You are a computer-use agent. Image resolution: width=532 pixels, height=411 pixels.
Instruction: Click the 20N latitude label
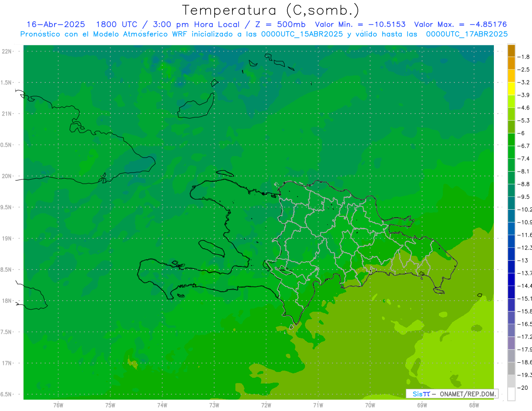point(8,176)
